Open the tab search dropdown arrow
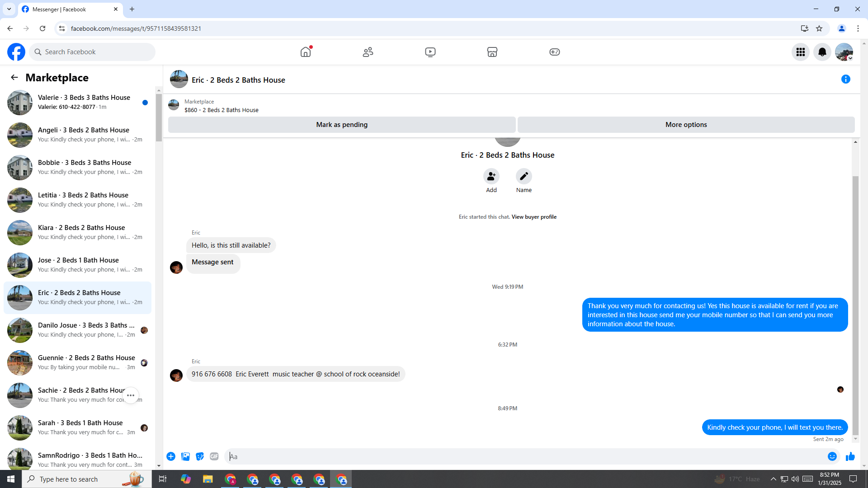The height and width of the screenshot is (488, 868). click(x=9, y=9)
